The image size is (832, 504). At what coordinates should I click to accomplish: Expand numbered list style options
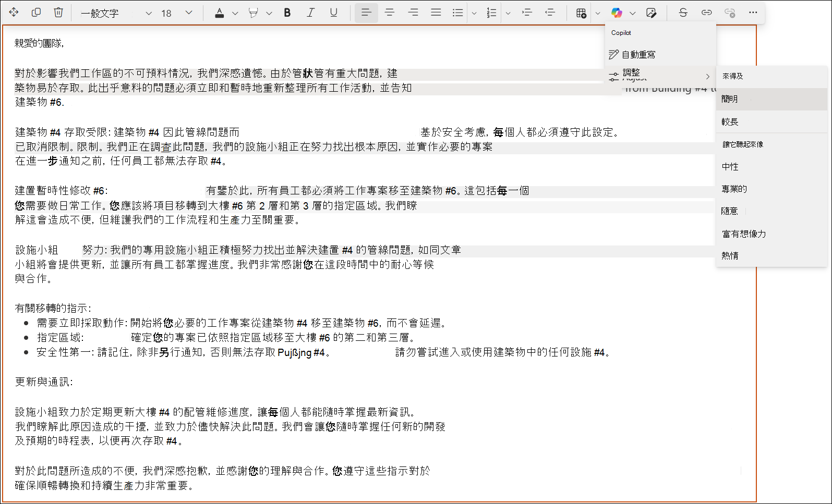[508, 13]
